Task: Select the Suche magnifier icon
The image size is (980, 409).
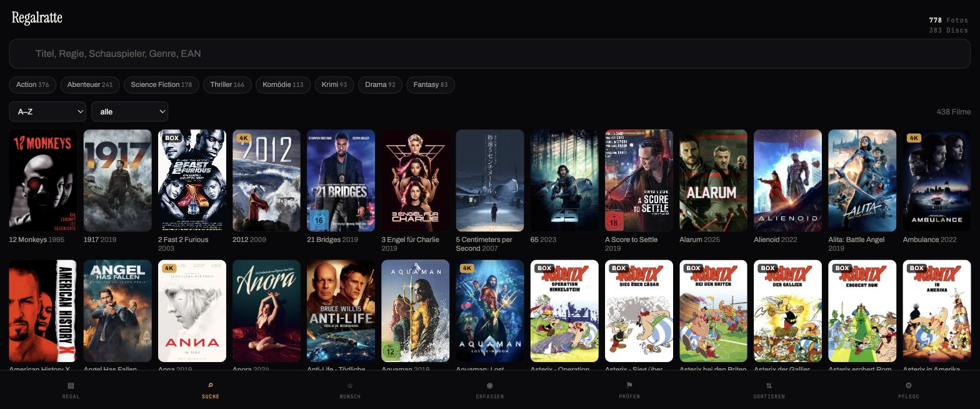Action: point(211,385)
